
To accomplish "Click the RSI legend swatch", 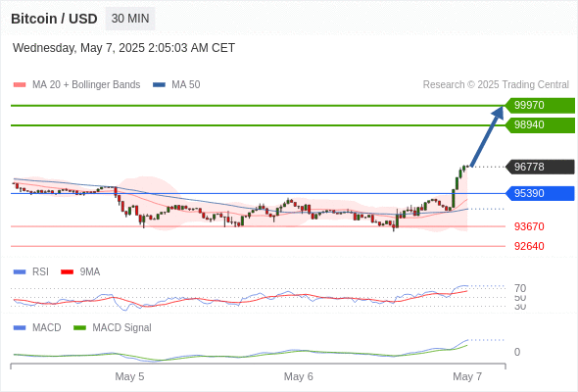I will tap(20, 272).
